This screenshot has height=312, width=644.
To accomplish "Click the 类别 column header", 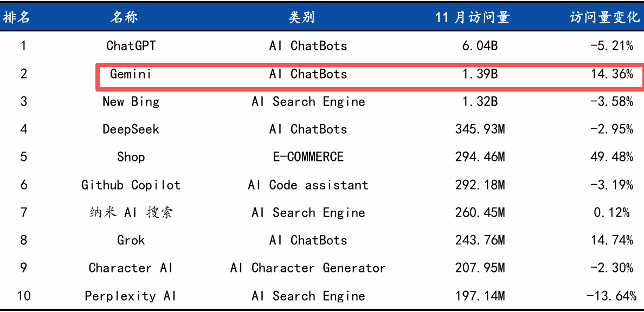I will 301,17.
